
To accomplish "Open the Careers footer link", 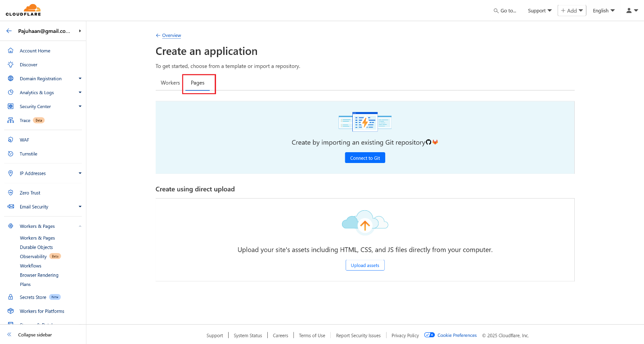I will (x=280, y=335).
